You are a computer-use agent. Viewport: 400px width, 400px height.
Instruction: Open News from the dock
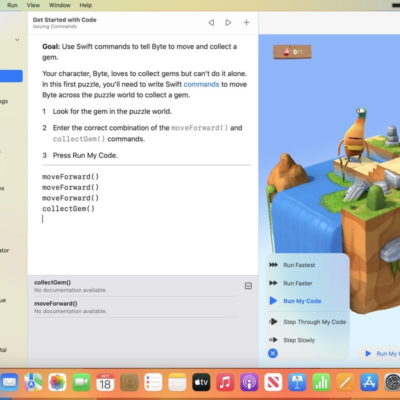(273, 382)
